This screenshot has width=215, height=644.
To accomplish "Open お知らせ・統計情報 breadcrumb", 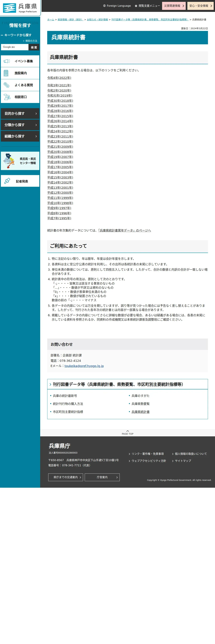I will [97, 20].
